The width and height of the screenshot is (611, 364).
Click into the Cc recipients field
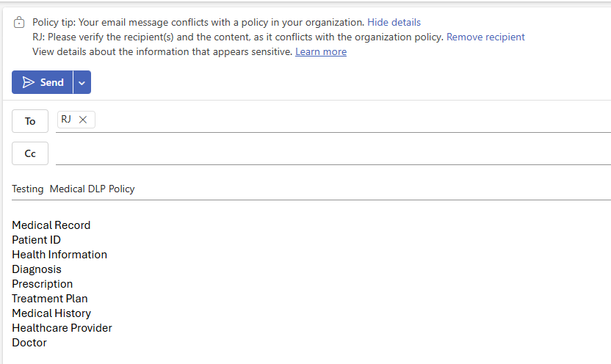333,153
